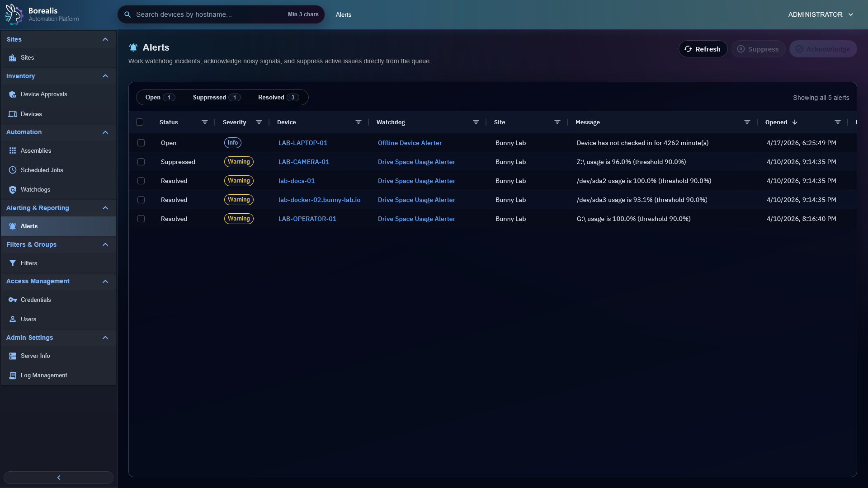This screenshot has height=488, width=868.
Task: Collapse the Admin Settings section
Action: pyautogui.click(x=105, y=338)
